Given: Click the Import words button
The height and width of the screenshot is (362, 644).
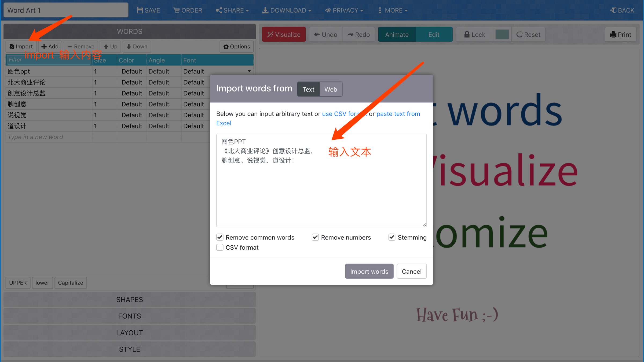Looking at the screenshot, I should tap(369, 271).
